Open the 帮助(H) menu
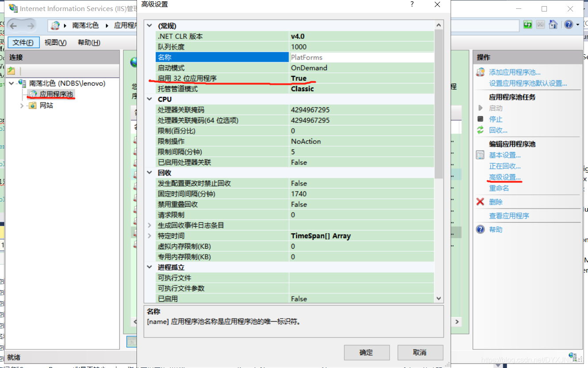This screenshot has height=368, width=588. (x=89, y=42)
